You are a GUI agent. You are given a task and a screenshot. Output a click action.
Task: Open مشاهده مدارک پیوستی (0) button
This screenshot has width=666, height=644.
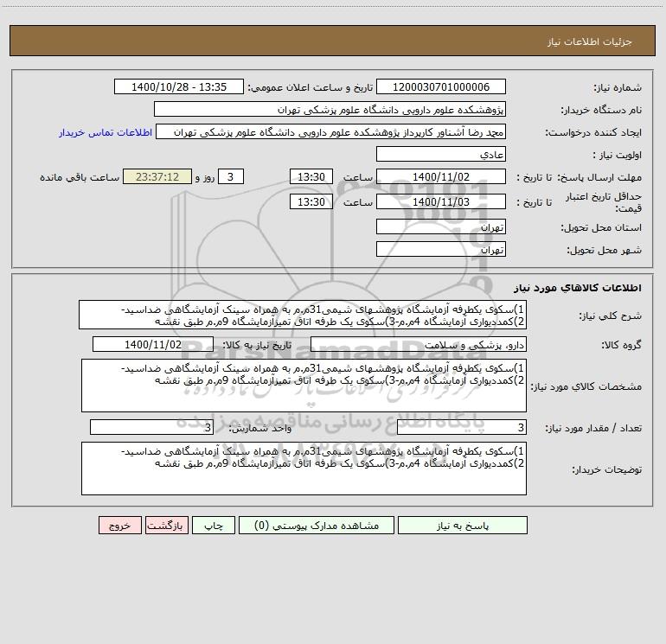317,525
